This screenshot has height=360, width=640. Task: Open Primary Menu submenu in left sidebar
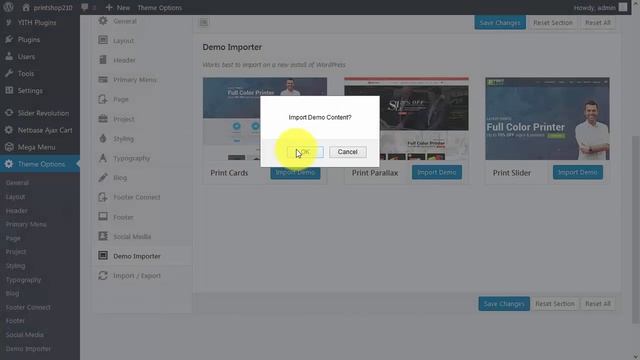coord(26,224)
